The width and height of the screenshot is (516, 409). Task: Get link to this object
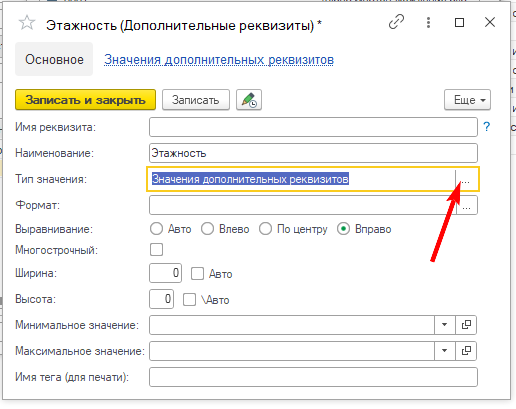coord(397,22)
